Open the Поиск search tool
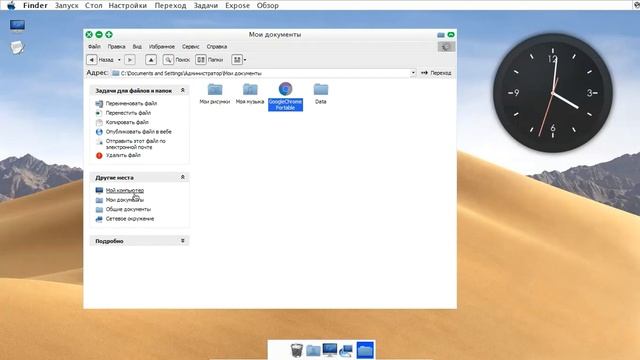Viewport: 640px width, 360px height. pyautogui.click(x=177, y=60)
